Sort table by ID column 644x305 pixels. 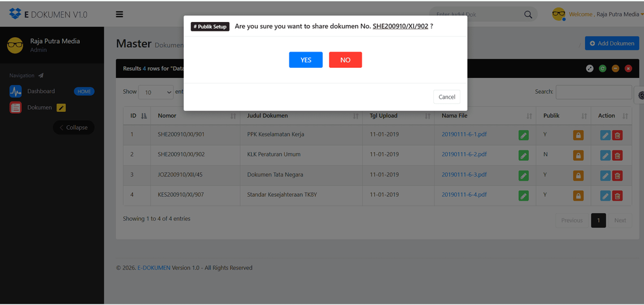137,116
